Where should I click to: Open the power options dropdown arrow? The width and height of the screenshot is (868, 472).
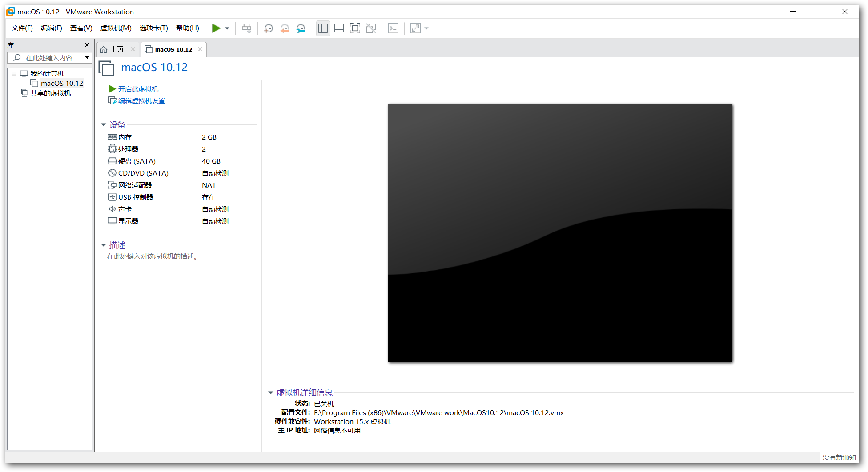pyautogui.click(x=227, y=28)
